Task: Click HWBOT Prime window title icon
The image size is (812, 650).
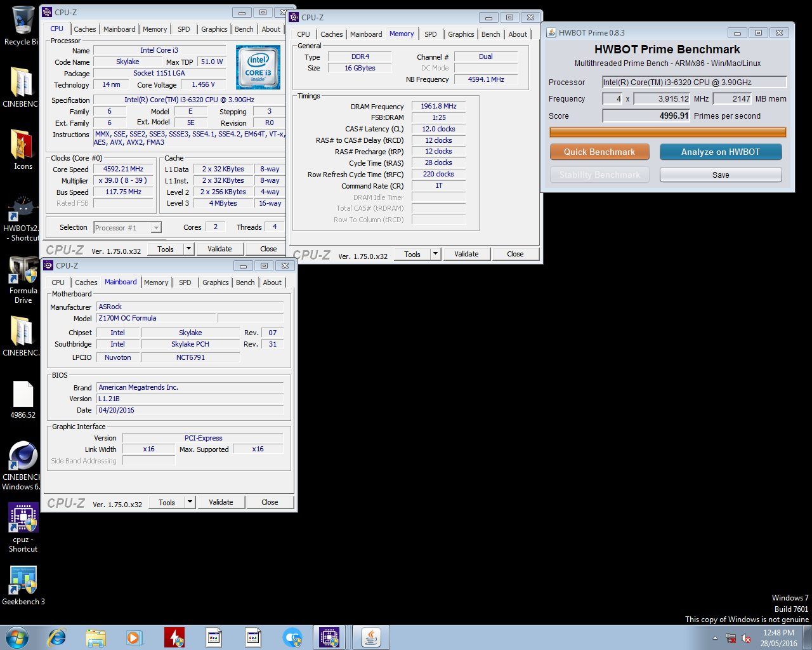Action: pos(551,32)
